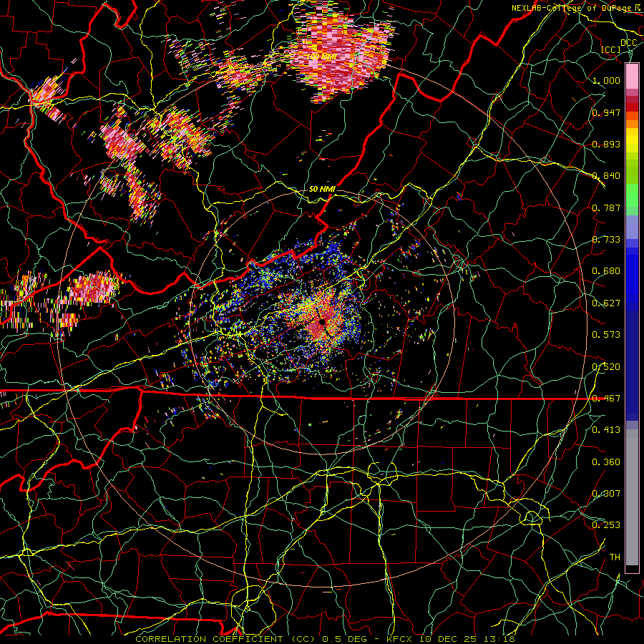Click the NEXLAB-College of DuPage credit text
The width and height of the screenshot is (644, 644).
coord(572,8)
